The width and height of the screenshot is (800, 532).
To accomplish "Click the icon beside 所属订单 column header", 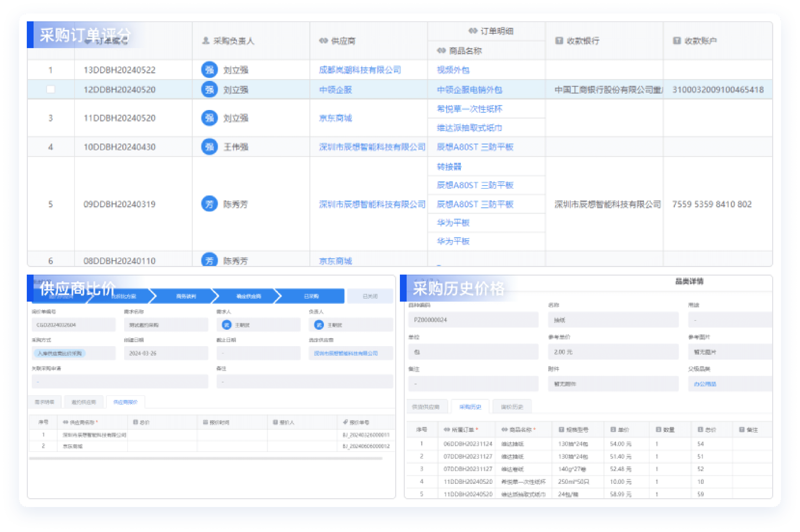I will (x=447, y=430).
